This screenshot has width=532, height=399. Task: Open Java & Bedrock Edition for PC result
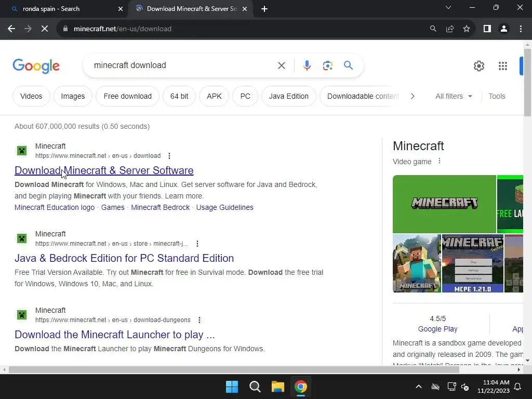pyautogui.click(x=124, y=258)
